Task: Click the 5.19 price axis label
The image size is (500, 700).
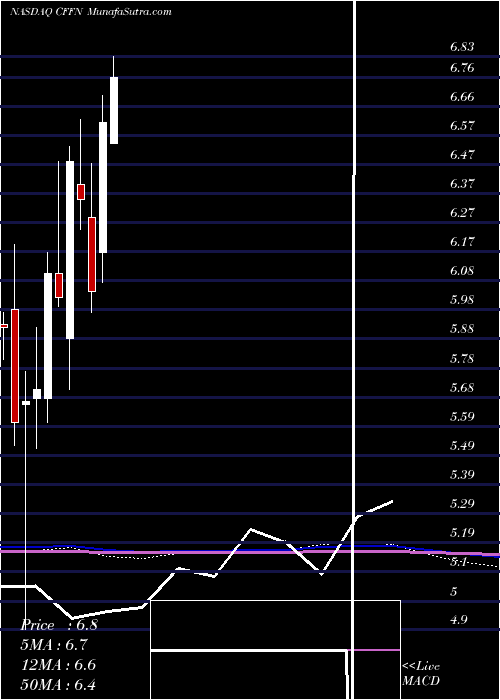Action: click(x=462, y=533)
